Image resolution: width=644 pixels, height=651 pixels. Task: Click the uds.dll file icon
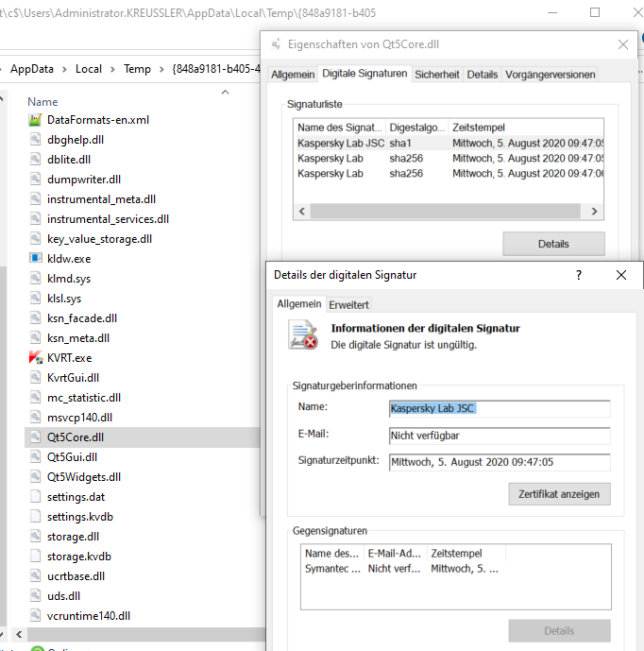[x=35, y=596]
